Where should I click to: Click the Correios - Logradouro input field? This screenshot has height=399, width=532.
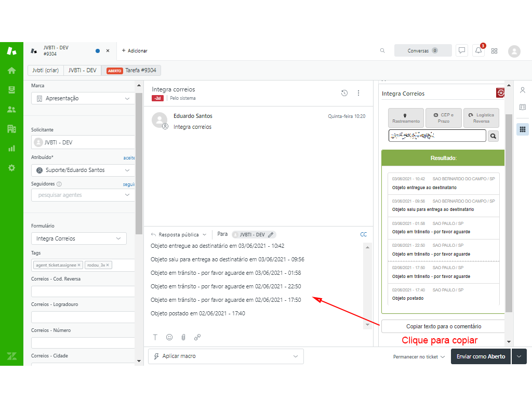pos(83,317)
